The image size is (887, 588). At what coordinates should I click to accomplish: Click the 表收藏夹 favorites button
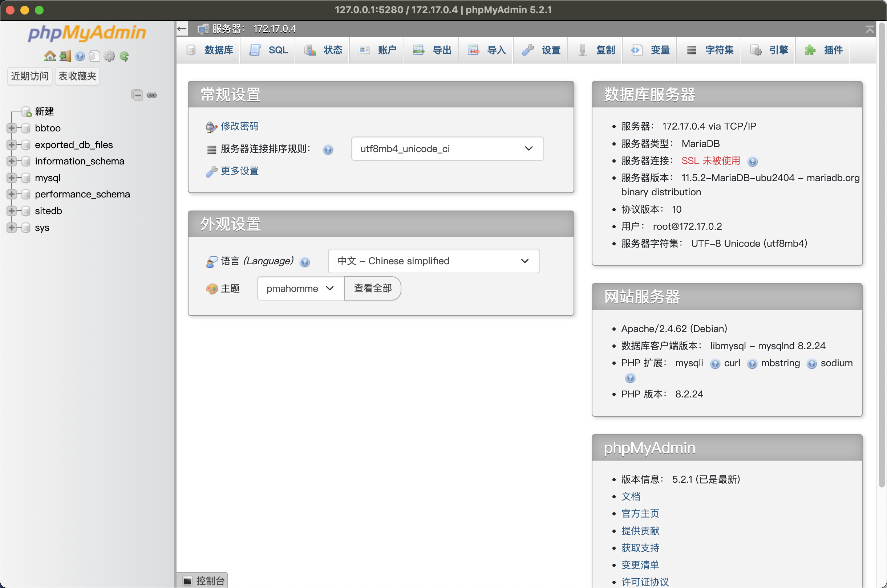tap(77, 76)
